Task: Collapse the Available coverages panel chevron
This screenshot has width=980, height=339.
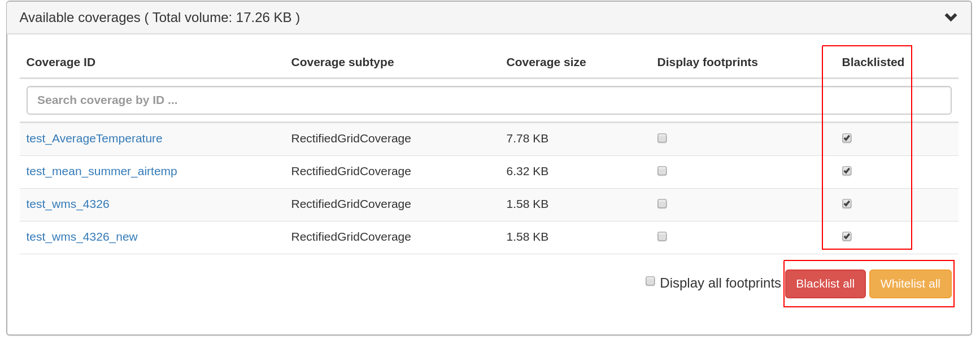Action: pyautogui.click(x=951, y=18)
